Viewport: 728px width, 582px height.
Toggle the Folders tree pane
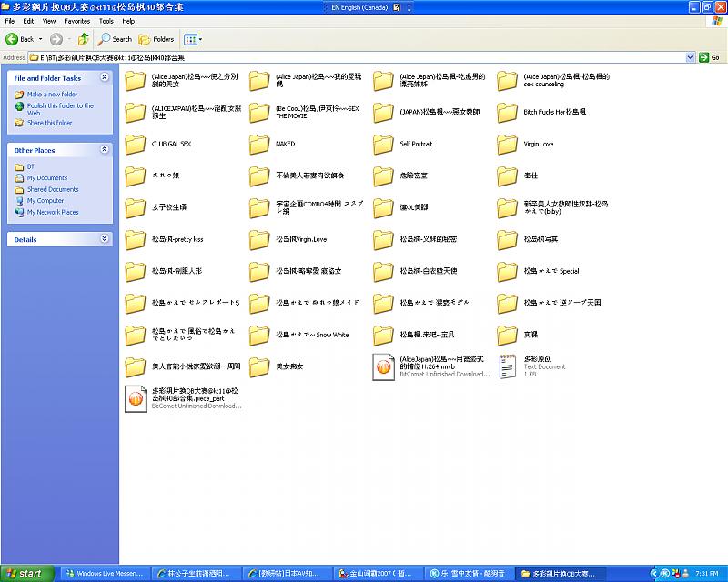click(157, 39)
